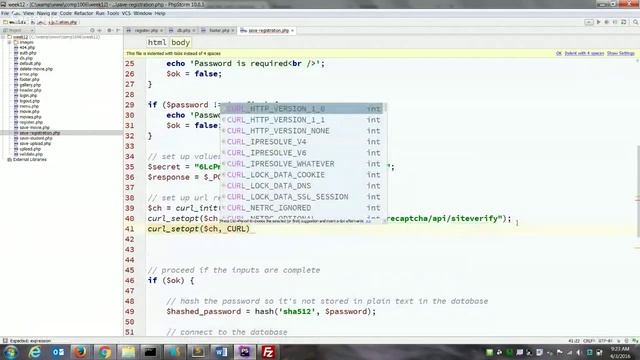Click Show Settings link
640x360 pixels.
[x=621, y=53]
